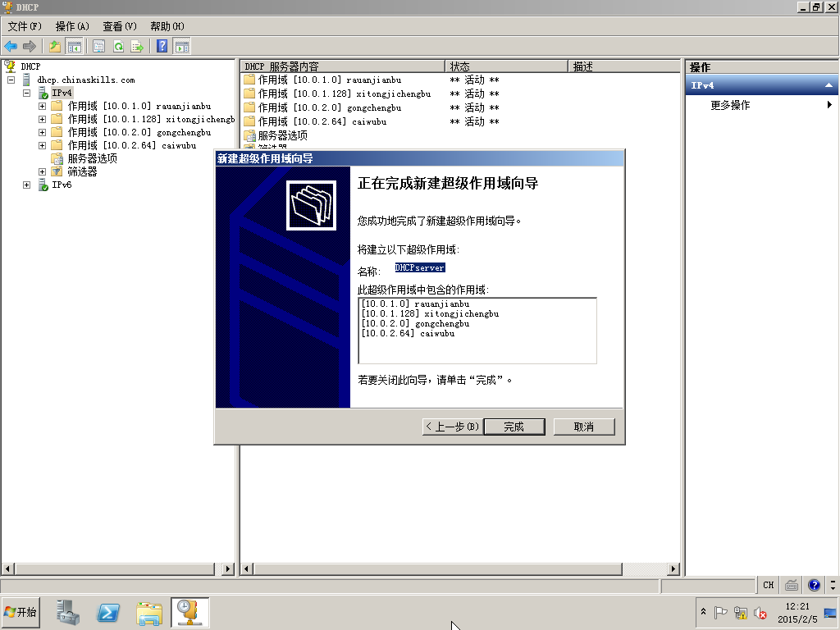The height and width of the screenshot is (630, 840).
Task: Select the dhcp.chinaskills.com server icon
Action: point(26,80)
